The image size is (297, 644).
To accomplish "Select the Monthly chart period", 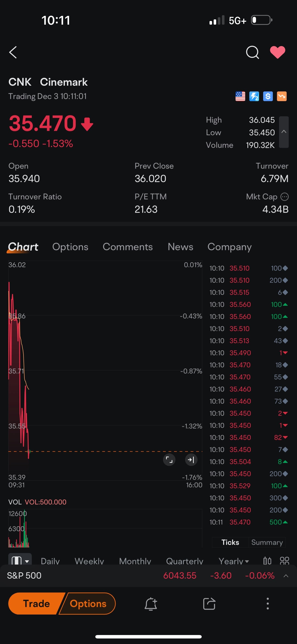I will pyautogui.click(x=135, y=561).
